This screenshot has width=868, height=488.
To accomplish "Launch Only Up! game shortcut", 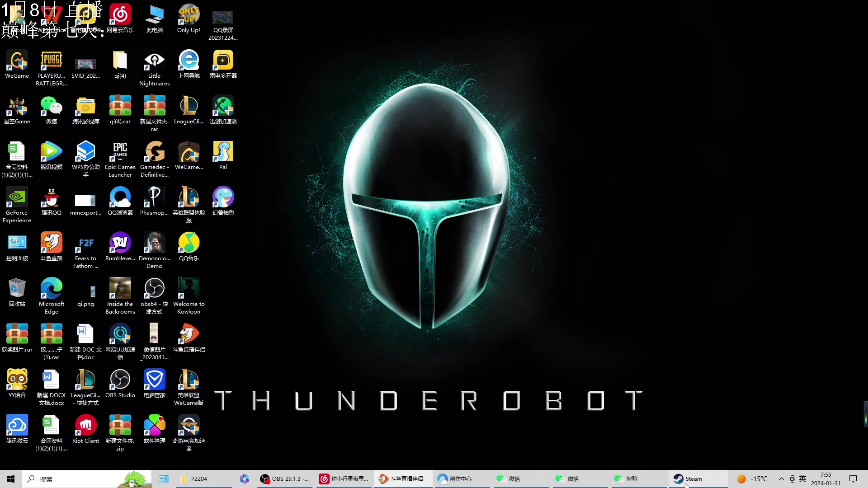I will point(189,19).
